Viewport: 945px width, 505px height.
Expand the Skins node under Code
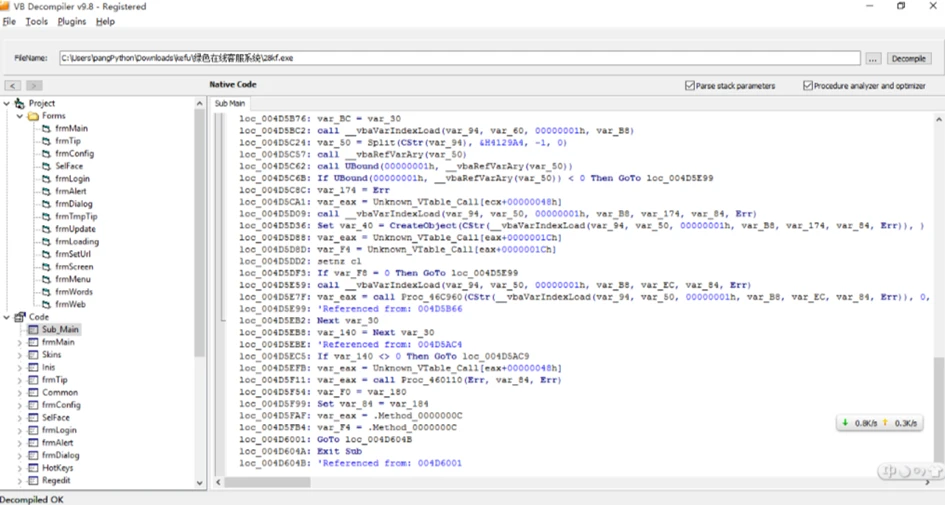(x=20, y=355)
